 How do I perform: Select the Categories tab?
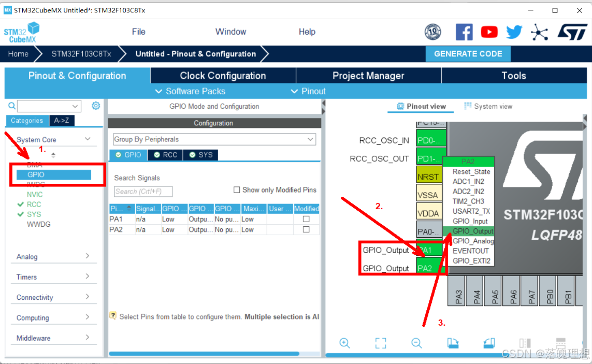click(27, 121)
